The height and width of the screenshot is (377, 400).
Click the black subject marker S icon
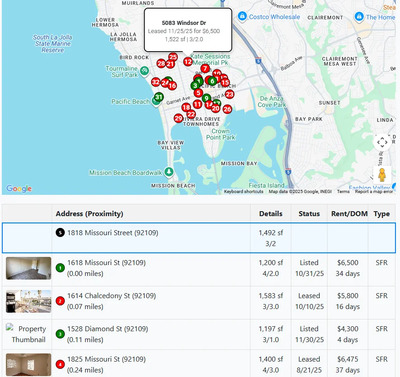pos(60,232)
